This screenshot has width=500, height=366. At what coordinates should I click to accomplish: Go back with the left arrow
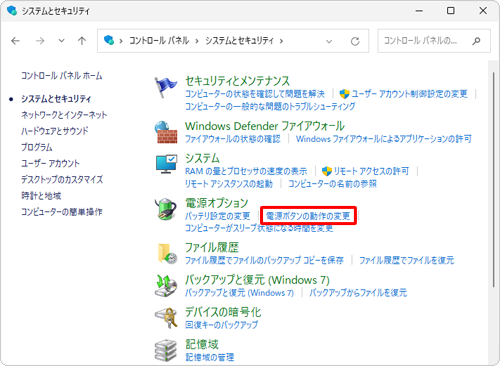[x=15, y=41]
